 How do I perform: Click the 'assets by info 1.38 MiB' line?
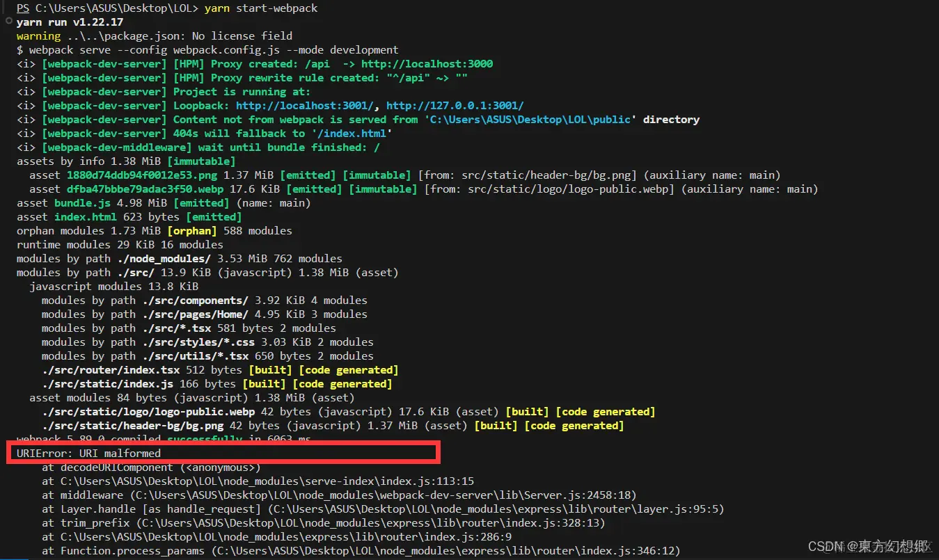126,161
